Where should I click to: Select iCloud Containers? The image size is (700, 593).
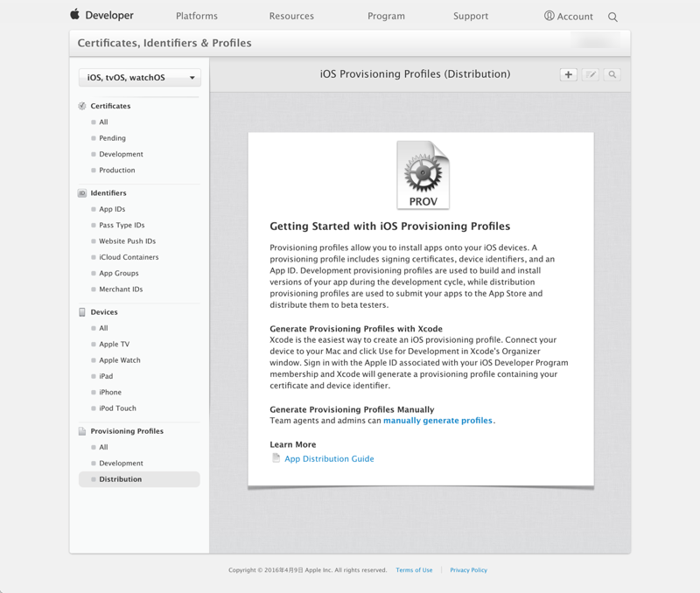pyautogui.click(x=129, y=257)
